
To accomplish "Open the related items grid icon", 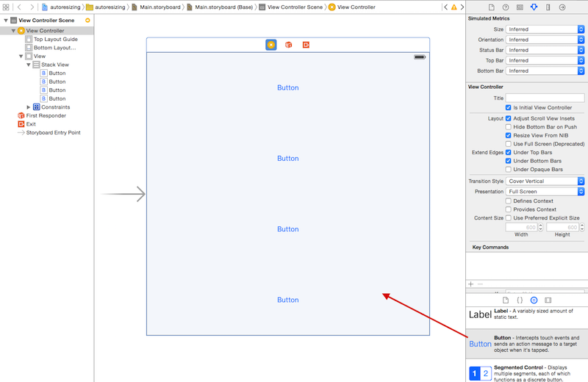I will coord(6,7).
